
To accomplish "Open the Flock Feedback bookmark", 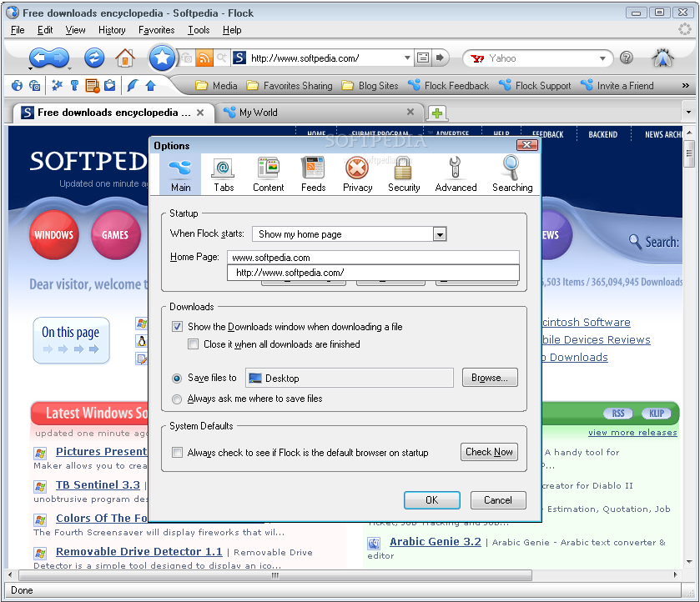I will click(x=449, y=86).
